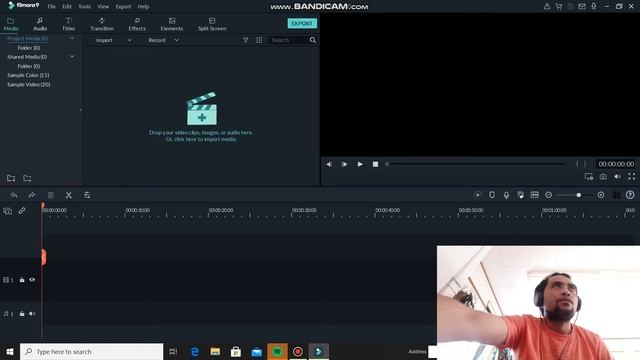The height and width of the screenshot is (360, 640).
Task: Click the Marker shield icon
Action: pos(492,195)
